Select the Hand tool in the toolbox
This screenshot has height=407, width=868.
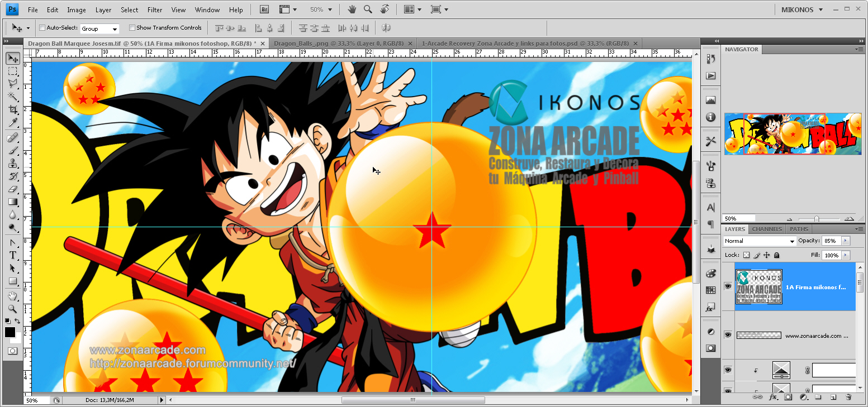point(13,296)
